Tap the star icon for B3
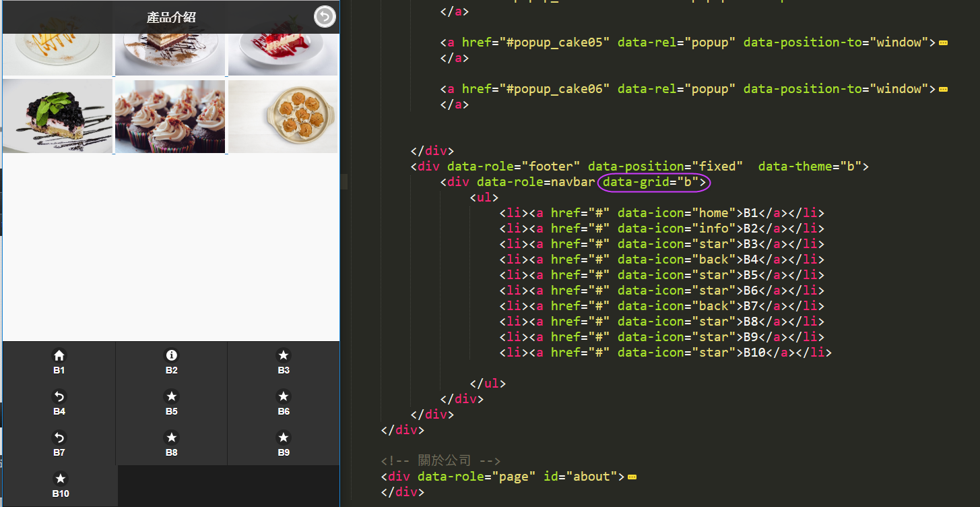 click(x=284, y=355)
